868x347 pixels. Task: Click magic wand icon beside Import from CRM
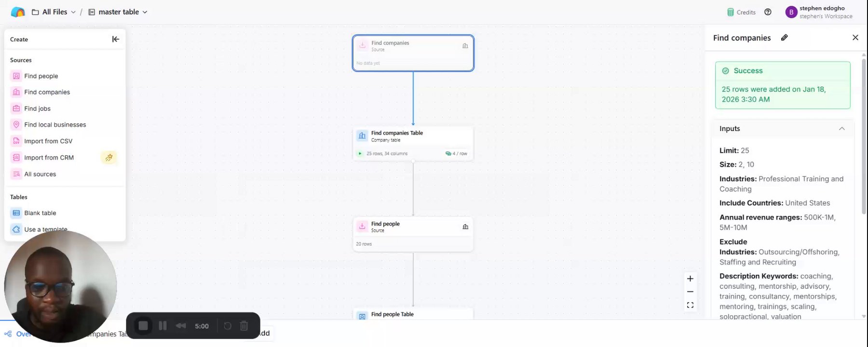109,158
